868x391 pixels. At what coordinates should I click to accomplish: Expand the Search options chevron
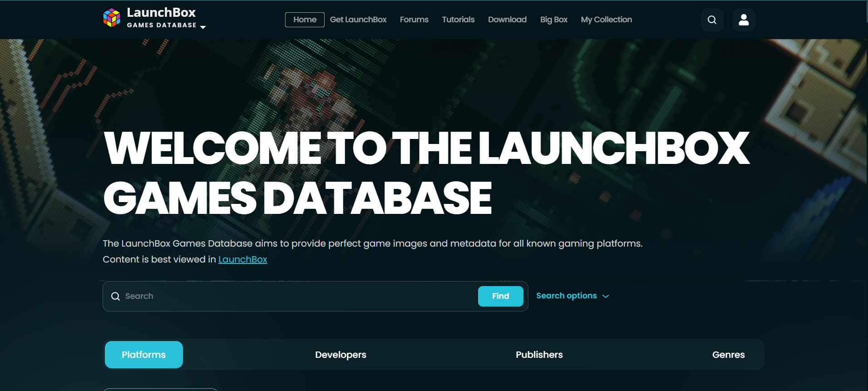(x=606, y=296)
